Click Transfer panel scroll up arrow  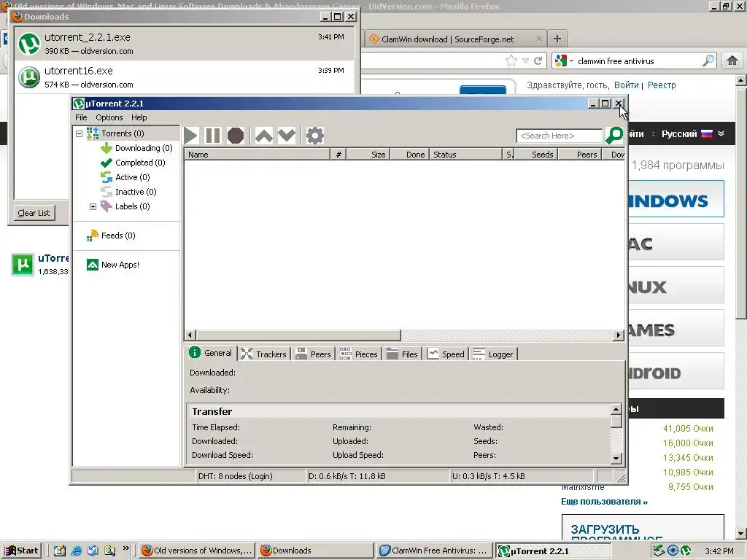pyautogui.click(x=616, y=409)
